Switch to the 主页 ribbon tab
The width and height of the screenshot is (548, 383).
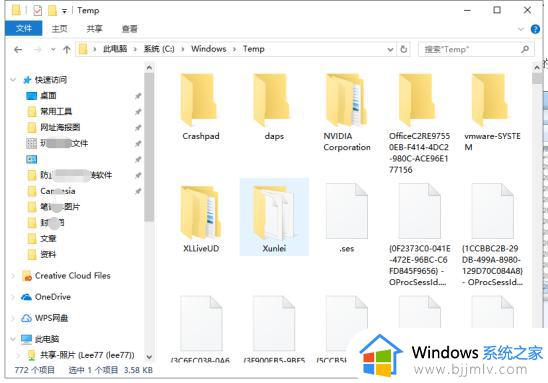[x=59, y=29]
